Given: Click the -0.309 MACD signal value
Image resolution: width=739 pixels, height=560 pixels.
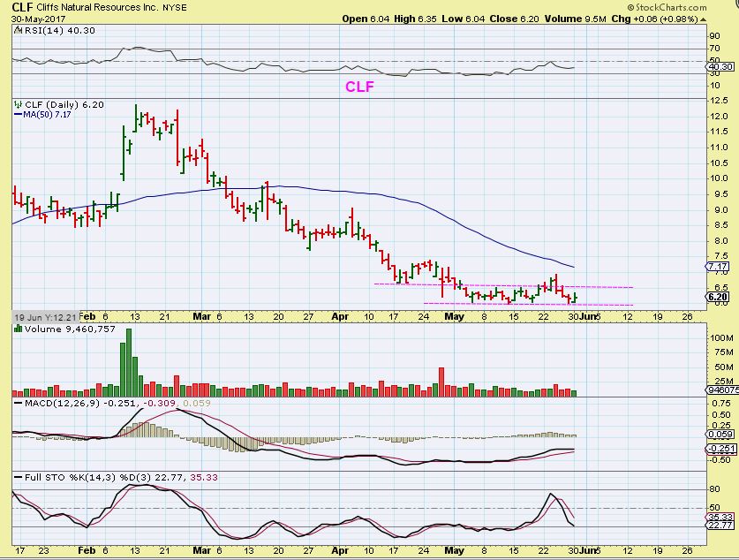Looking at the screenshot, I should [x=159, y=403].
